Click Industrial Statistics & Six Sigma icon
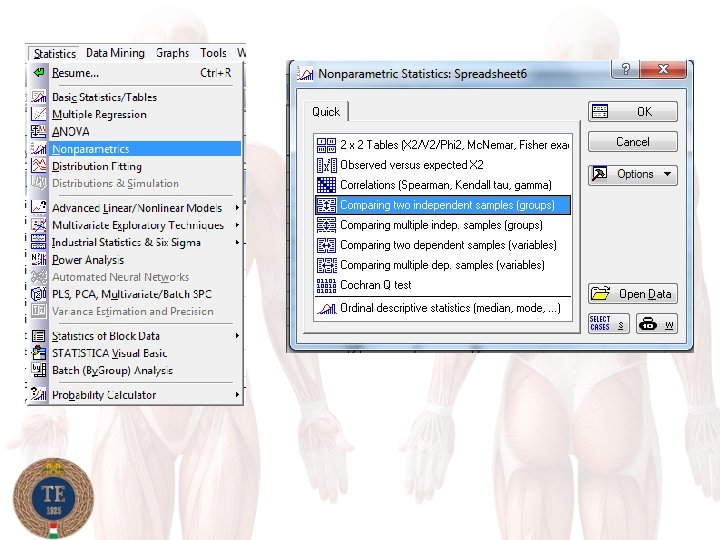The width and height of the screenshot is (720, 540). tap(39, 242)
